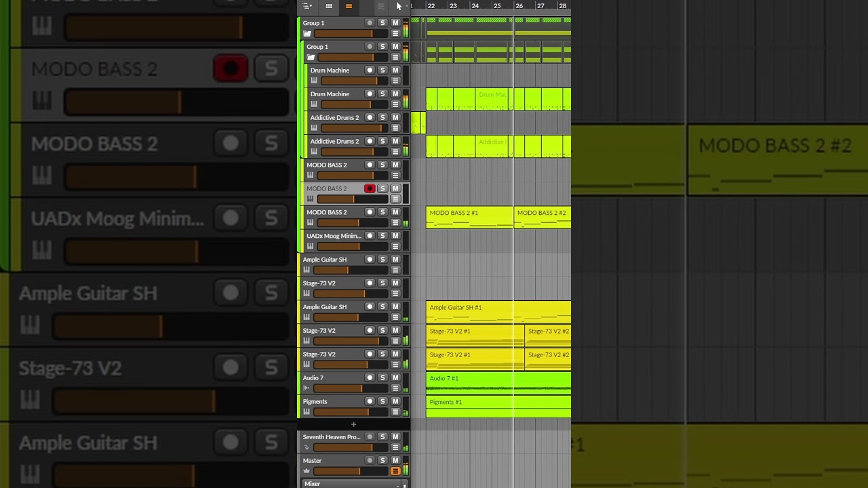Click bar 22 on the timeline ruler
Screen dimensions: 868x488
431,6
